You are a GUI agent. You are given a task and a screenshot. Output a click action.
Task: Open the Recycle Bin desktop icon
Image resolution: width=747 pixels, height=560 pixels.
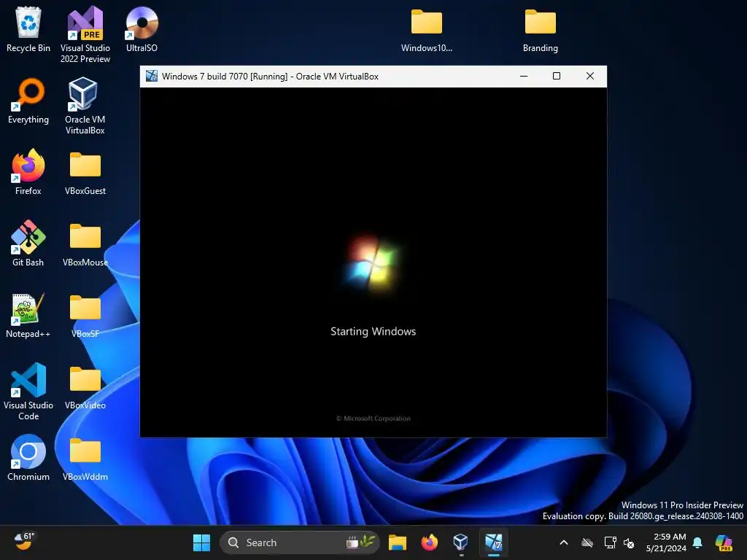(28, 29)
